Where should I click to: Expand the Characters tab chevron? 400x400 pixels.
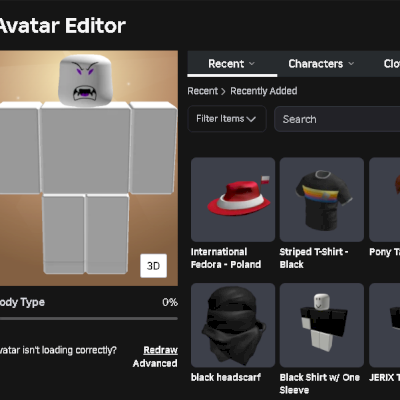coord(351,64)
